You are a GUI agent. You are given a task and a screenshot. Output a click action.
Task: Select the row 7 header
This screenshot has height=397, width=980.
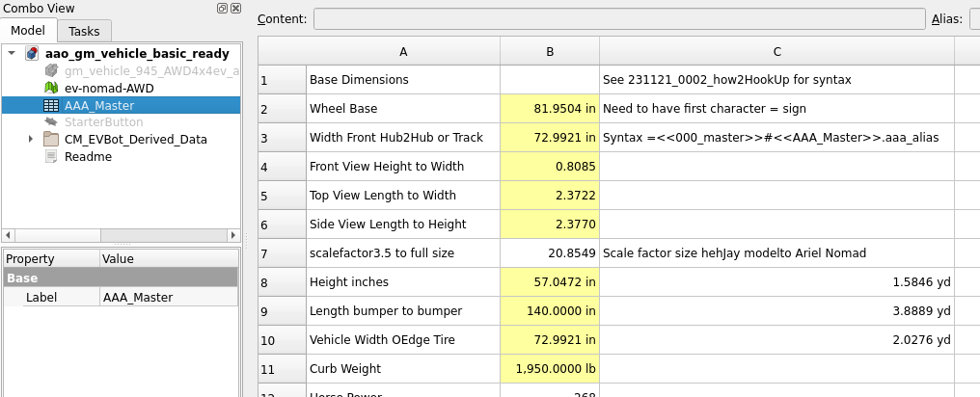(x=282, y=253)
